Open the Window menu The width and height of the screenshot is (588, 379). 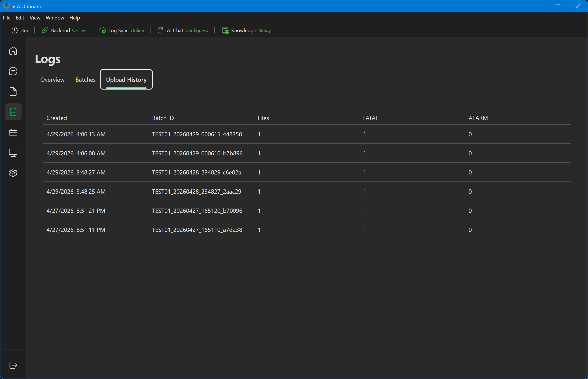point(55,18)
